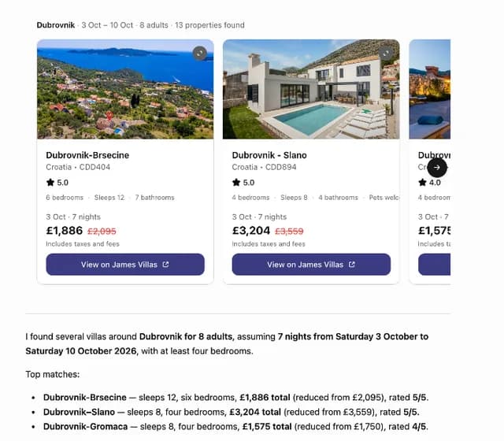
Task: Click the £1,886 price on Brsecine card
Action: [65, 231]
